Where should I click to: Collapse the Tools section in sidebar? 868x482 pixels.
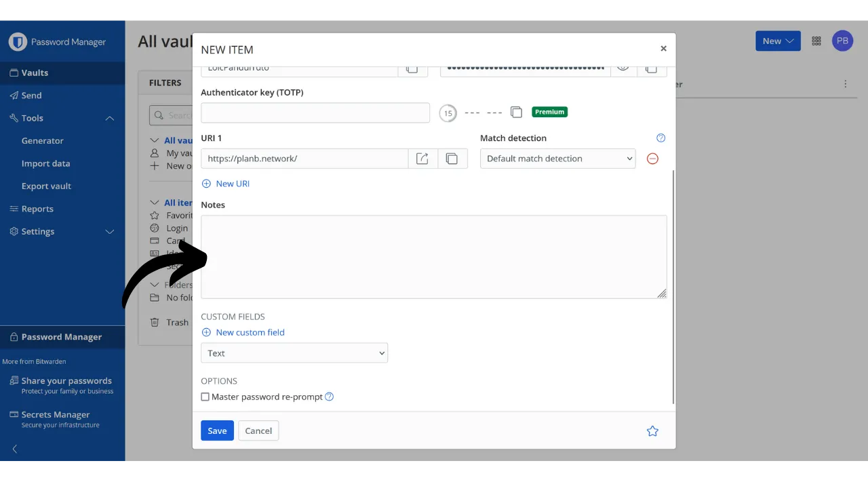(109, 118)
